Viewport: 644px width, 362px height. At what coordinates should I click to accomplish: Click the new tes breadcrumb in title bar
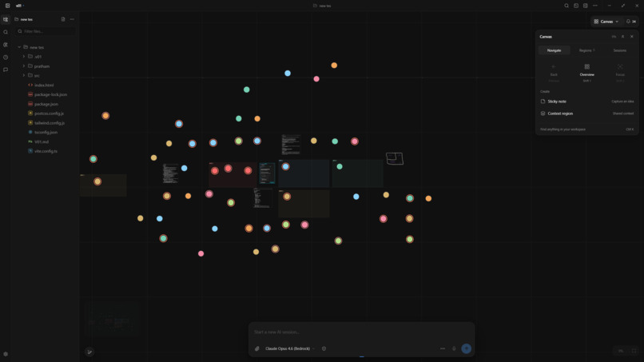pyautogui.click(x=322, y=6)
